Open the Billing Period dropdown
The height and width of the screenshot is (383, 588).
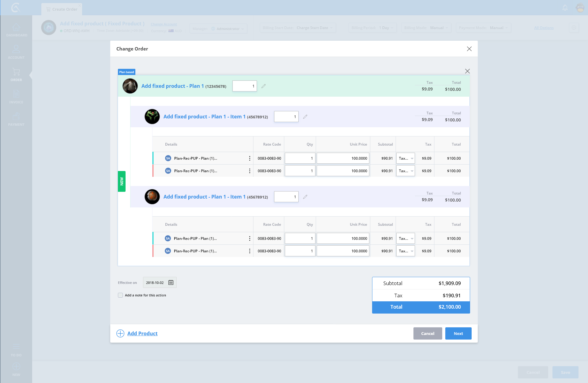(372, 28)
